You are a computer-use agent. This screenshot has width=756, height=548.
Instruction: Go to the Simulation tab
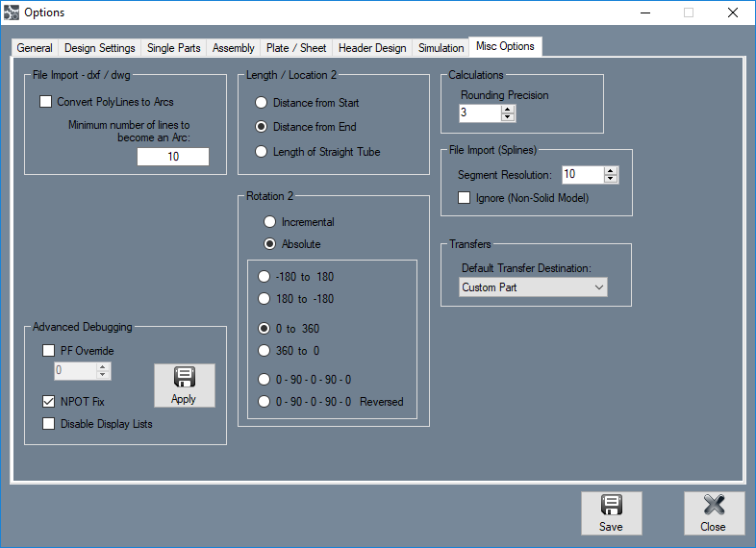[x=441, y=48]
